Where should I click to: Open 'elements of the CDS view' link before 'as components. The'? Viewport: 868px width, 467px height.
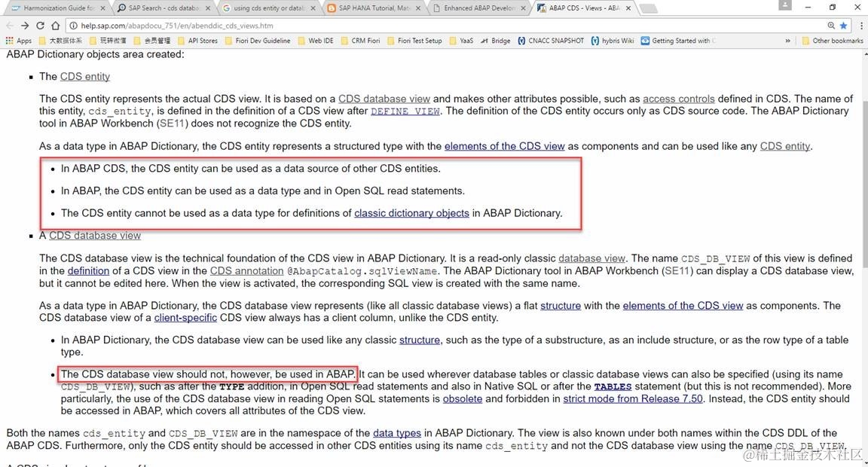[x=683, y=305]
